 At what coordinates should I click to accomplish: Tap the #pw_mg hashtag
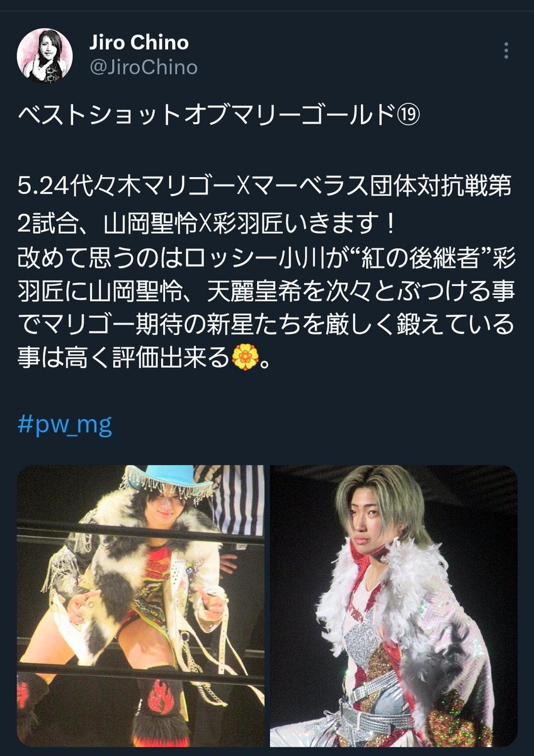[x=64, y=426]
